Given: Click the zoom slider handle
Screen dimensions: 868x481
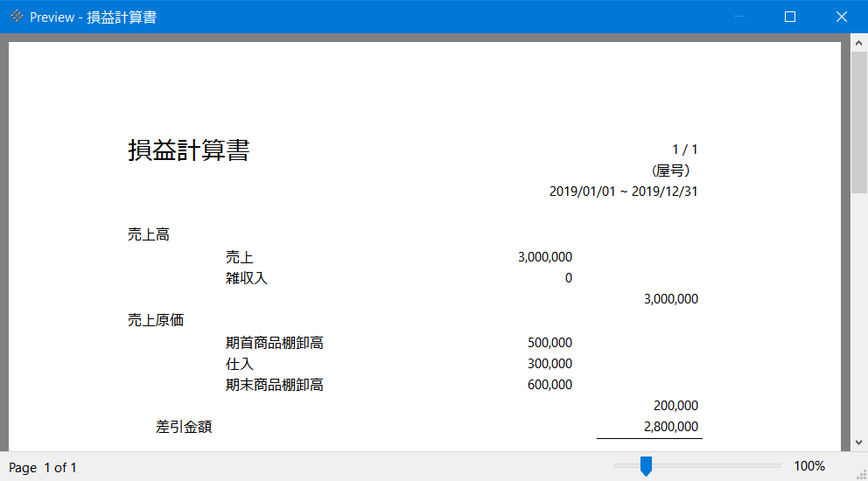Looking at the screenshot, I should pos(646,466).
